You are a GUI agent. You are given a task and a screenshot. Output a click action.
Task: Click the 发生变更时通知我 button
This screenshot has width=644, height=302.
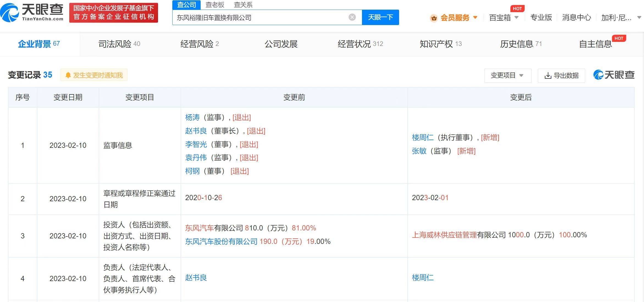pyautogui.click(x=94, y=75)
